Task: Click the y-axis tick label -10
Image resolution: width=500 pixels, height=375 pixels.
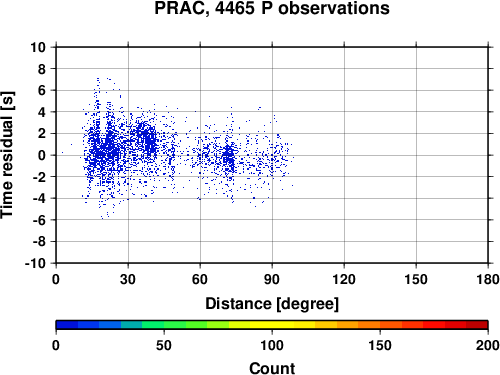Action: point(35,263)
